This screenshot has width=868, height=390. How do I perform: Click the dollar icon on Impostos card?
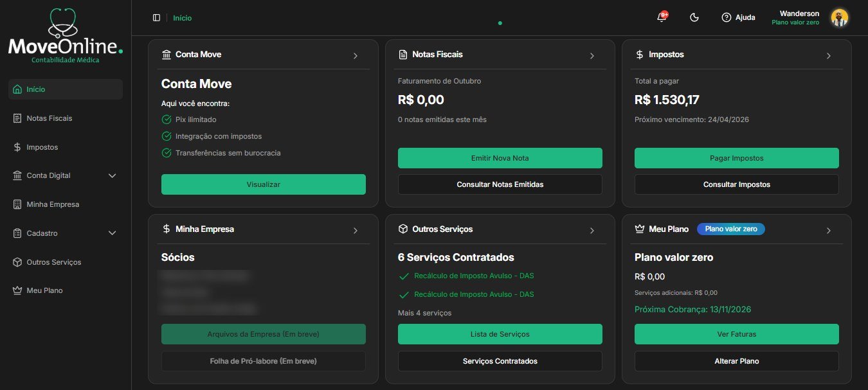[x=640, y=55]
